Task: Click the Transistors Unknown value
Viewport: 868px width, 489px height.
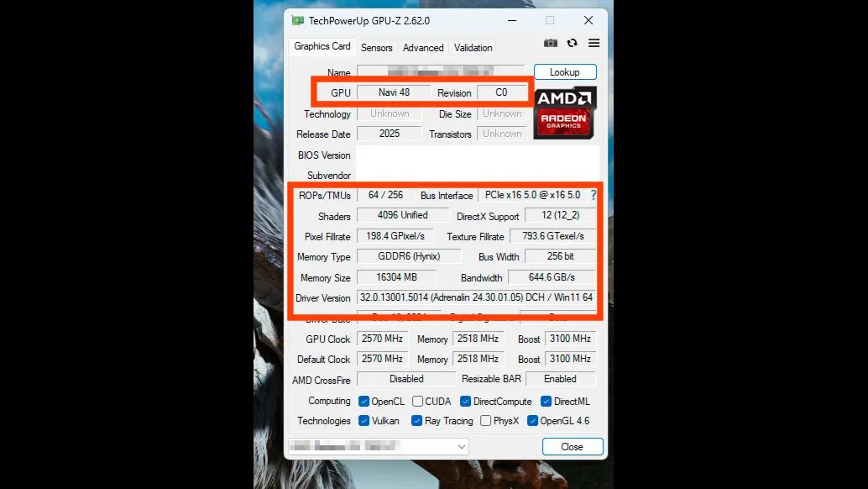Action: point(502,134)
